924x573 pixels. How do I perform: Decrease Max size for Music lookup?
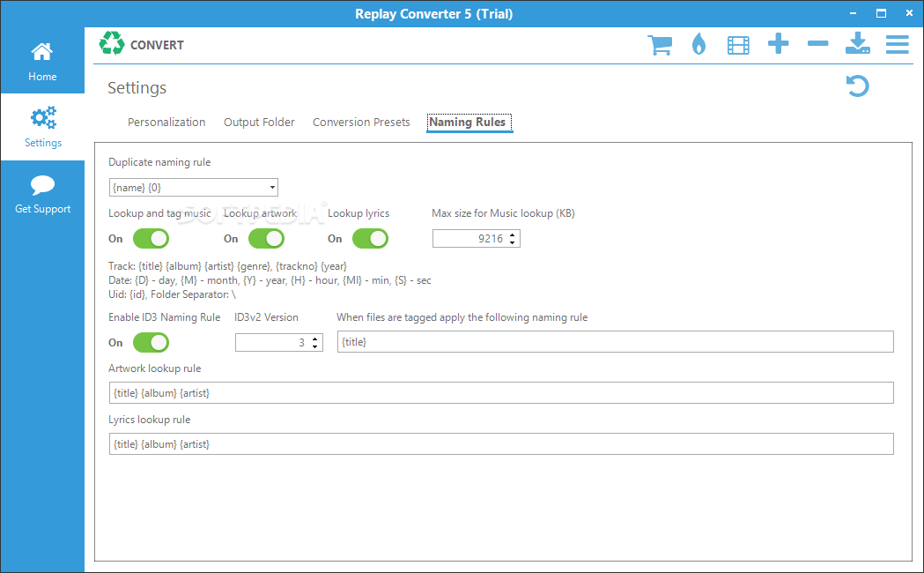tap(512, 242)
